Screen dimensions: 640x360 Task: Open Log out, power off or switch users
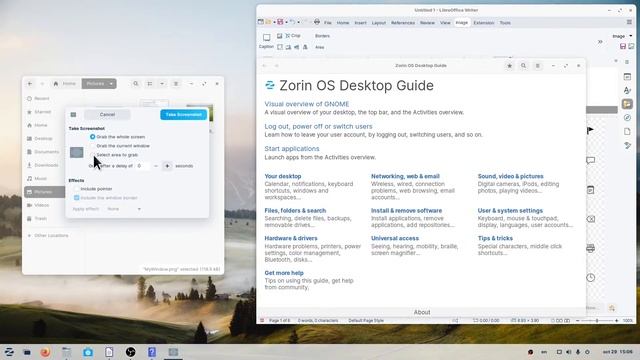318,127
